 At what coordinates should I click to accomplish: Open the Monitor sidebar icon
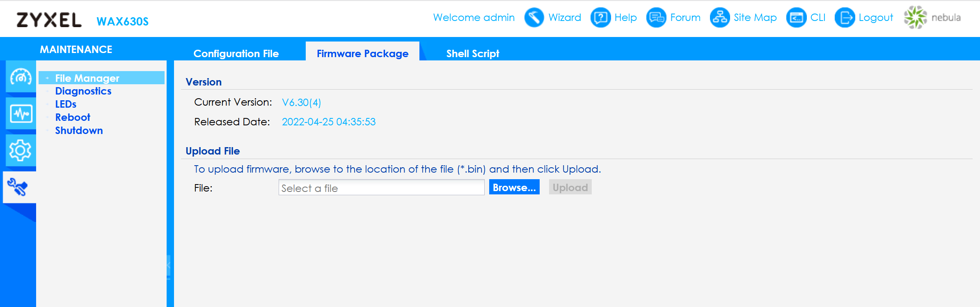tap(21, 113)
